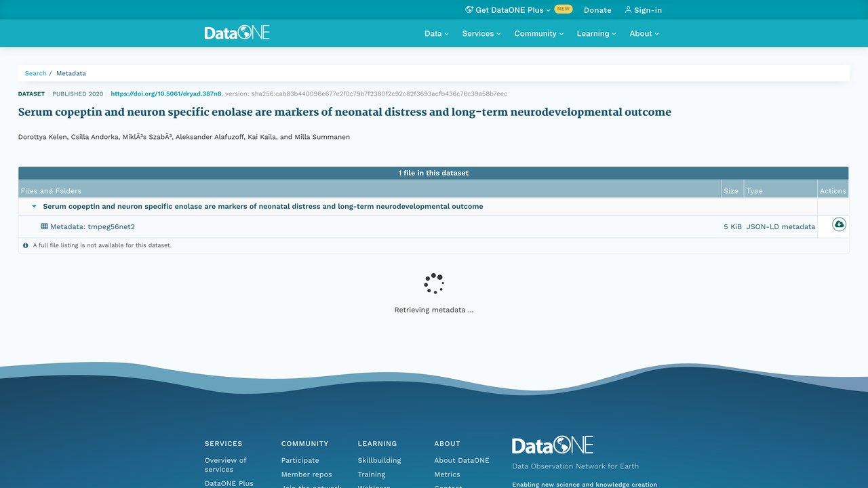Click the '1 file in this dataset' header
Screen dimensions: 868x488
433,173
